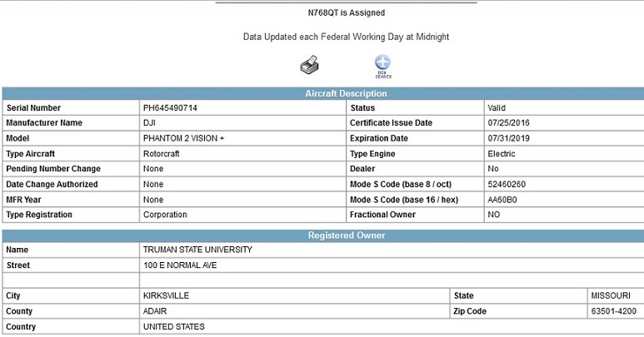This screenshot has width=644, height=337.
Task: Select the Serial Number label
Action: [33, 108]
